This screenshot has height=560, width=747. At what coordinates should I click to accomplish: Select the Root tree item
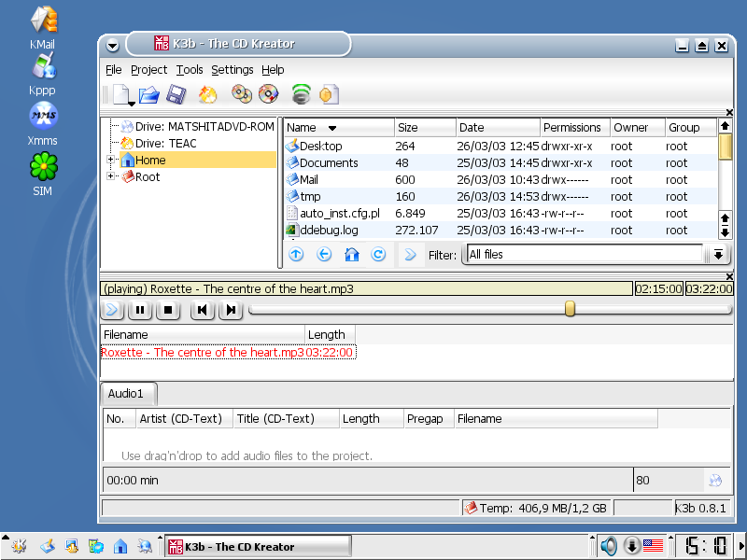click(x=141, y=176)
